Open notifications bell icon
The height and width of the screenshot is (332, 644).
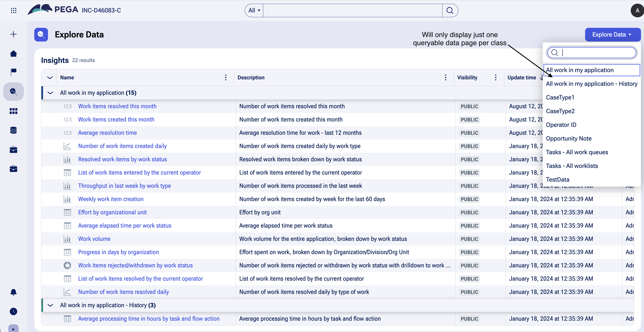[13, 292]
